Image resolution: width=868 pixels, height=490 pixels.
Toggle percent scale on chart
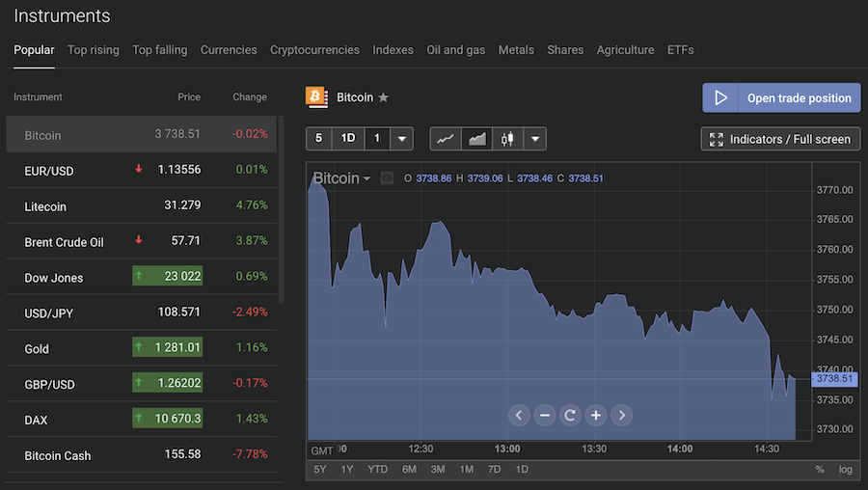pos(820,470)
